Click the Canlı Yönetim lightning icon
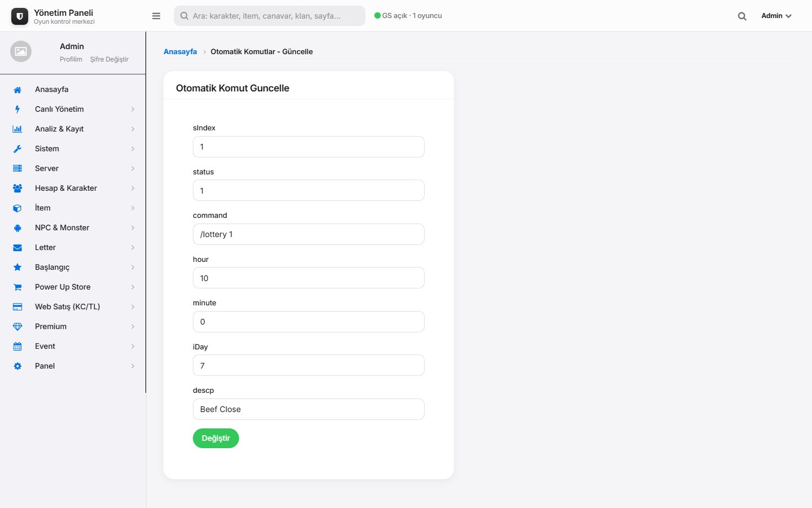 coord(17,110)
